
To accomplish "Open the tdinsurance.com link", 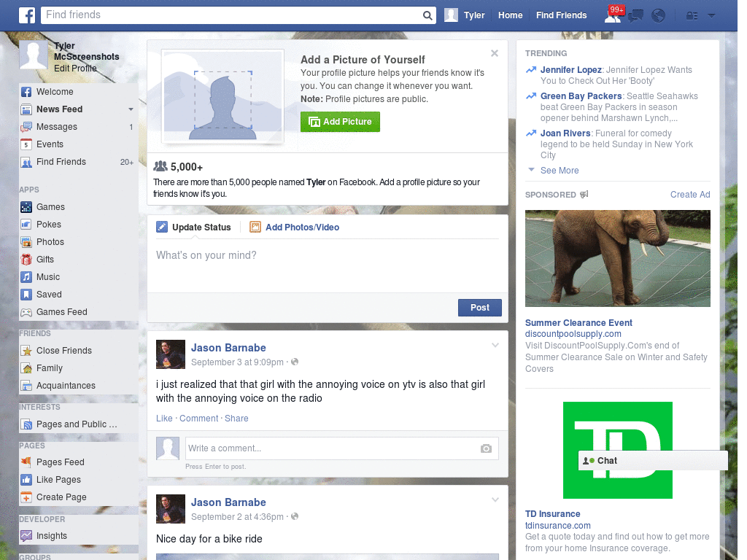I will [x=558, y=525].
